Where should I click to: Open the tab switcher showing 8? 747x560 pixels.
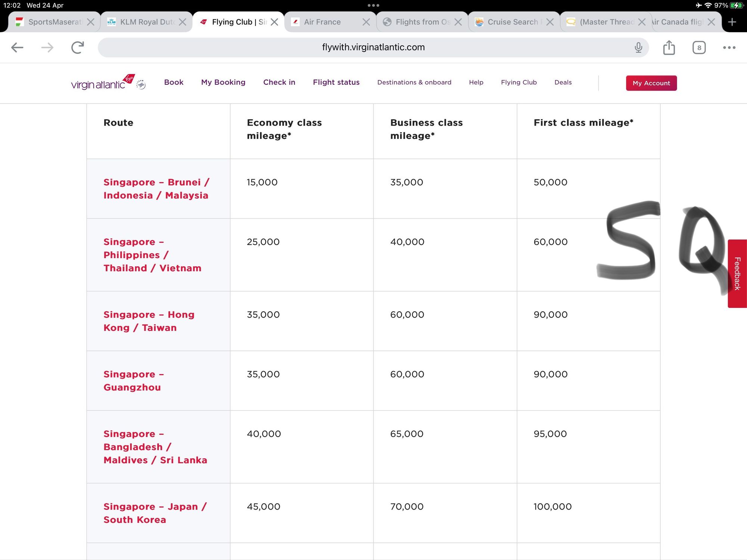click(699, 47)
